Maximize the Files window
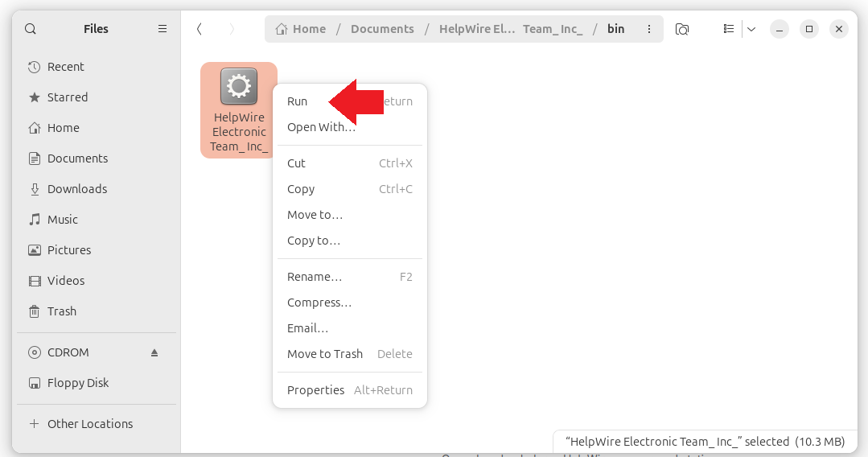Screen dimensions: 868x457 [x=809, y=29]
